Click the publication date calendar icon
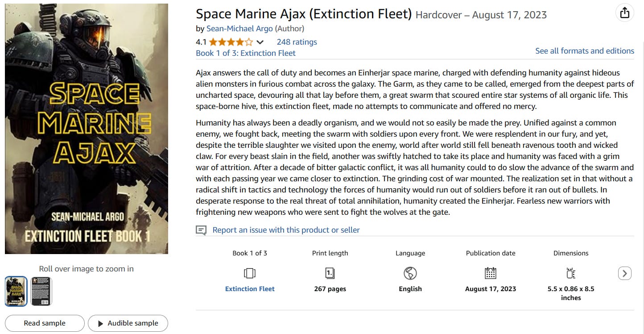The height and width of the screenshot is (334, 644). [x=490, y=273]
